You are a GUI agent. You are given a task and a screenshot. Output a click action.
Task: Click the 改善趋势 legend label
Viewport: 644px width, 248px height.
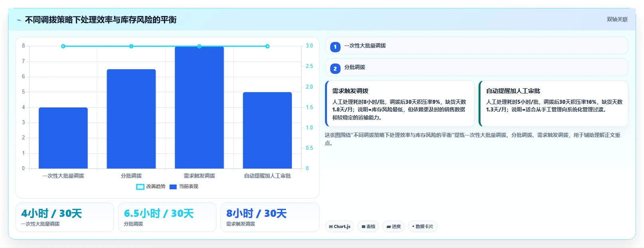pos(156,186)
